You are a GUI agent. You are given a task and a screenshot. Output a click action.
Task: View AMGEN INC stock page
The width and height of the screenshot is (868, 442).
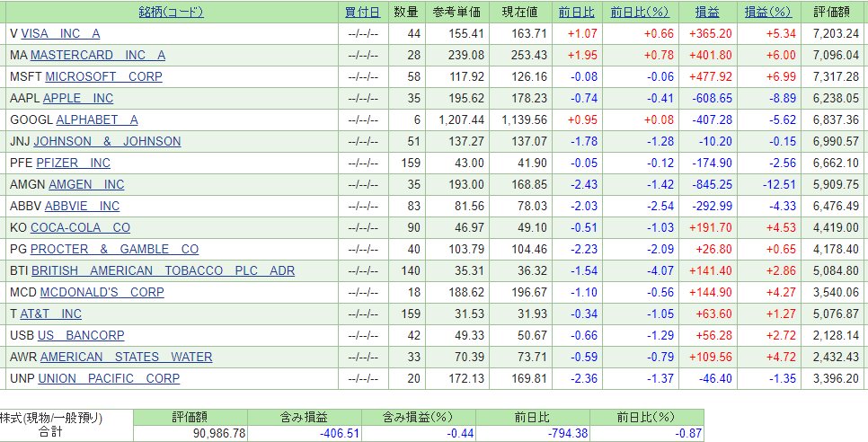(x=87, y=185)
